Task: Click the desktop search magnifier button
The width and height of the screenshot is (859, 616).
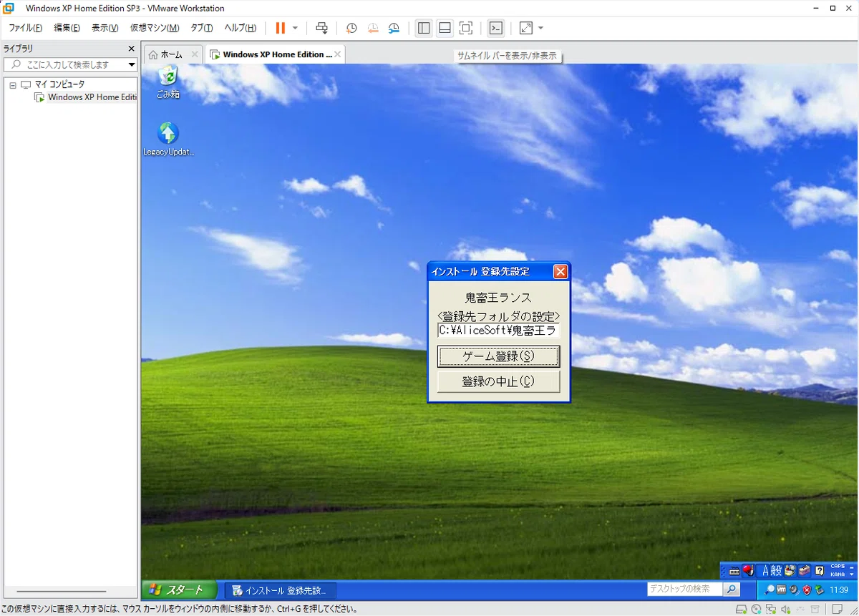Action: click(x=732, y=590)
